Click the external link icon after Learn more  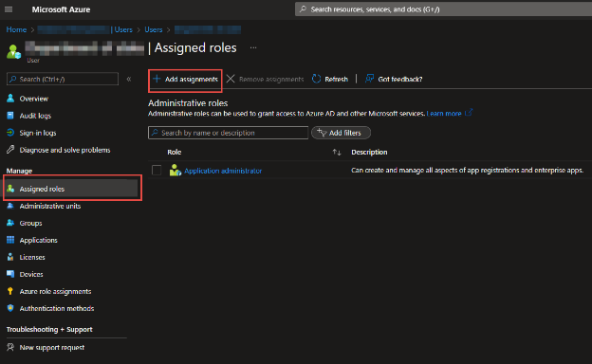[469, 113]
